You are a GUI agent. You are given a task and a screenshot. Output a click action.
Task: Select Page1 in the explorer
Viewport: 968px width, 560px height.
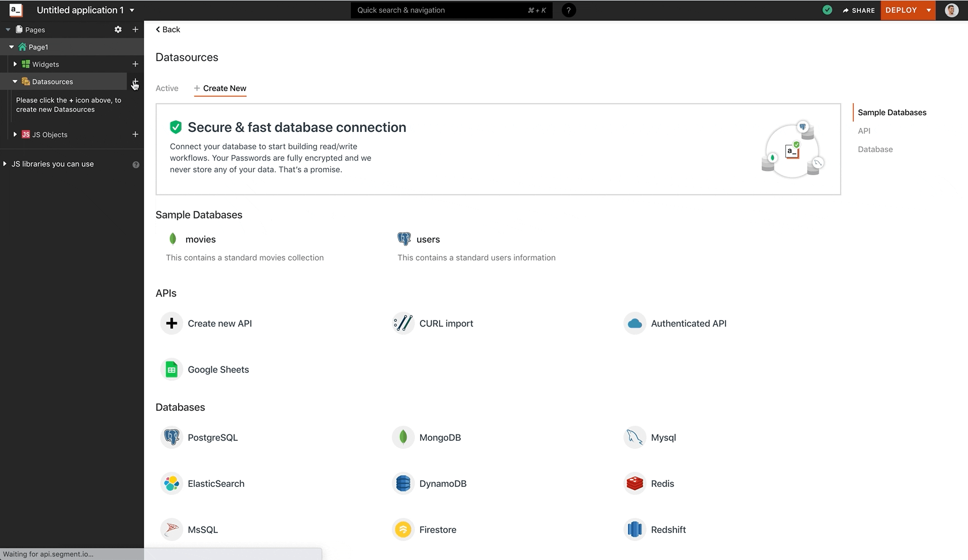tap(38, 47)
